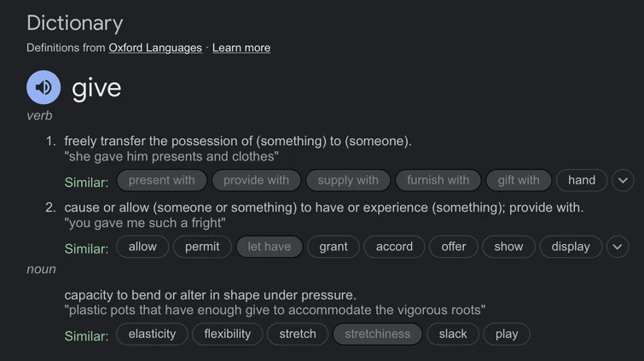Click the "permit" synonym chip
644x361 pixels.
(x=202, y=247)
